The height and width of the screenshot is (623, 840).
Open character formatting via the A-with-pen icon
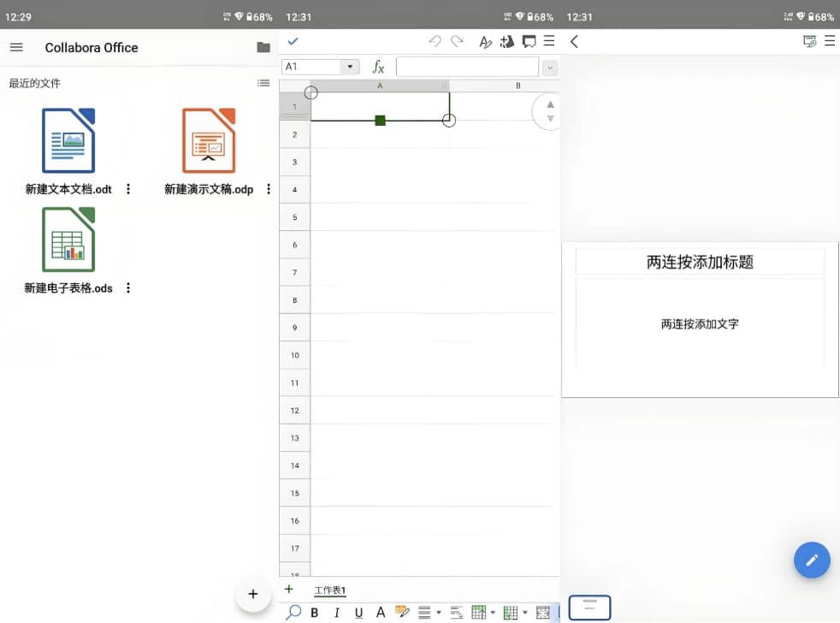pyautogui.click(x=485, y=41)
